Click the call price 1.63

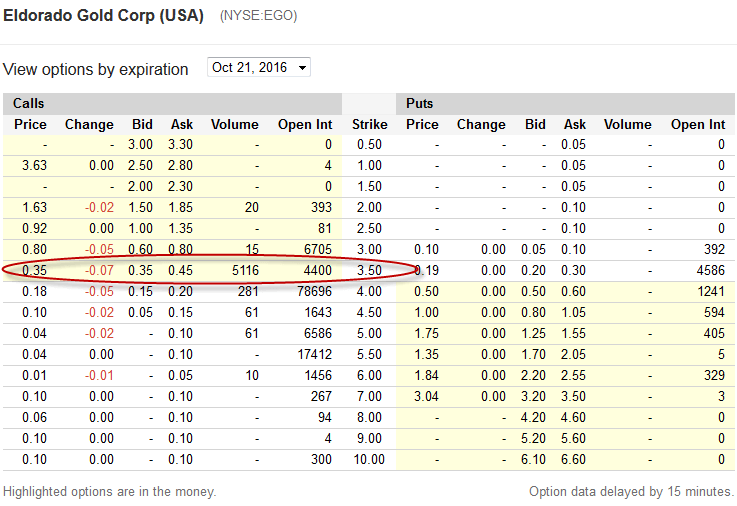[34, 208]
